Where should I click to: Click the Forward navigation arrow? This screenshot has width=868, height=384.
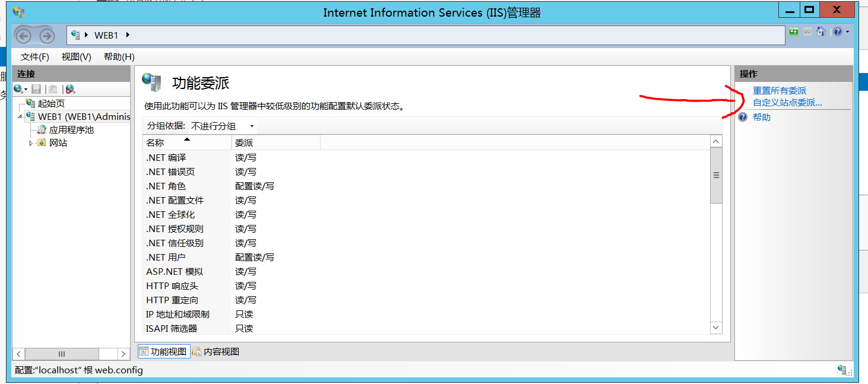tap(46, 36)
